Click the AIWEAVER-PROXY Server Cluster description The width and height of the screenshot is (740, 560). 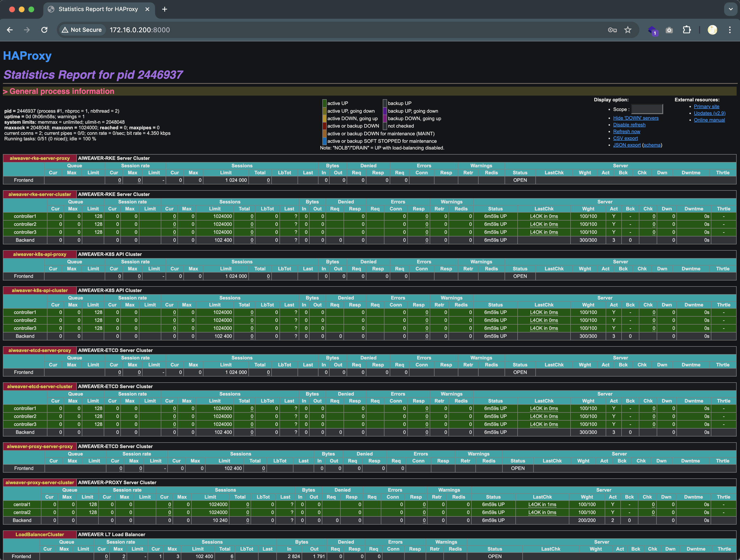[x=117, y=482]
